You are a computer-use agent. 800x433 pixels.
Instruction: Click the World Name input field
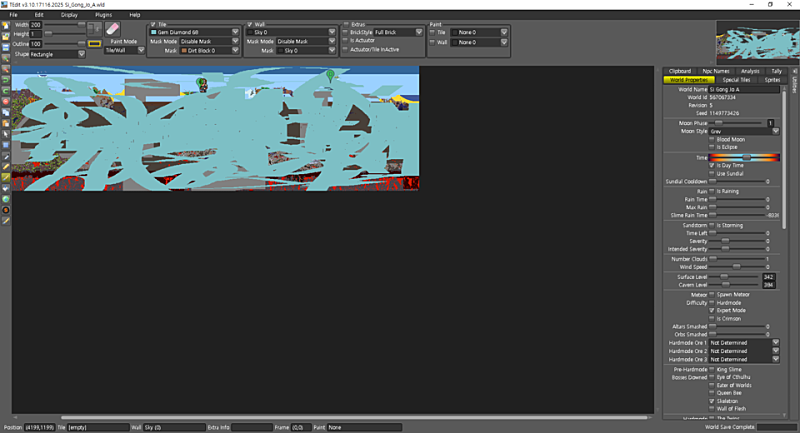pos(744,89)
